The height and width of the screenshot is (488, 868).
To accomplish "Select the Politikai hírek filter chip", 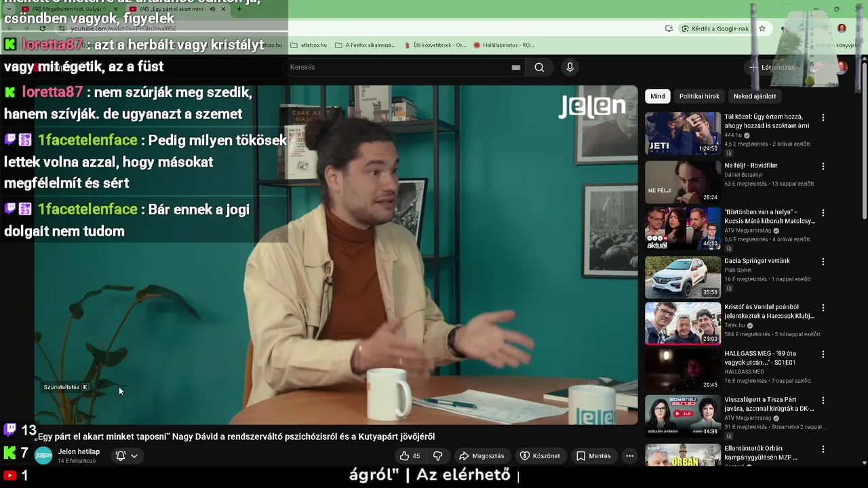I will tap(699, 96).
